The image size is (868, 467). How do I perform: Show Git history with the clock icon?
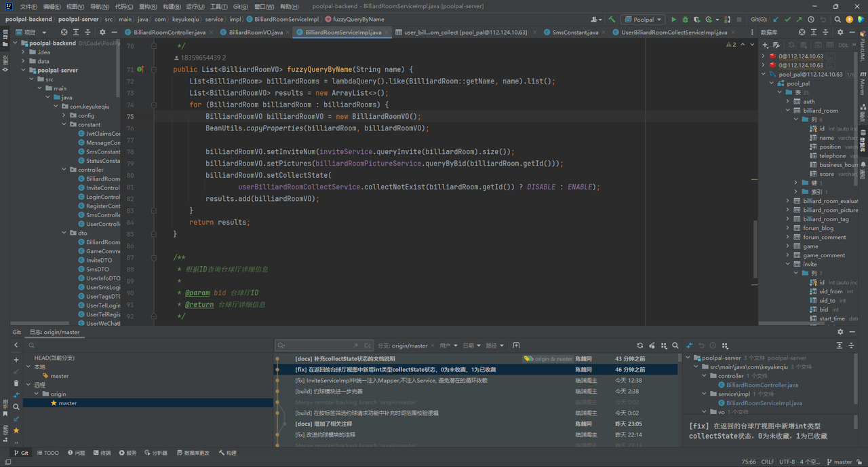pyautogui.click(x=811, y=20)
